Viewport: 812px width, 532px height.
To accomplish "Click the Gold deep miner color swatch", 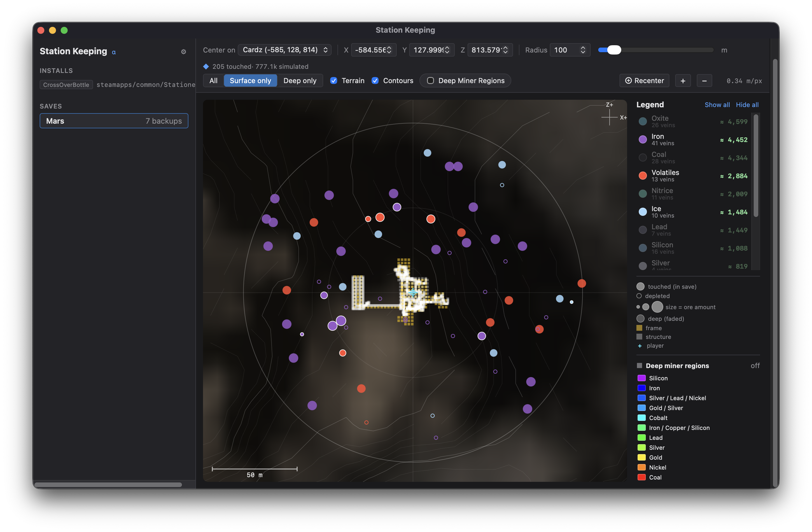I will tap(641, 457).
